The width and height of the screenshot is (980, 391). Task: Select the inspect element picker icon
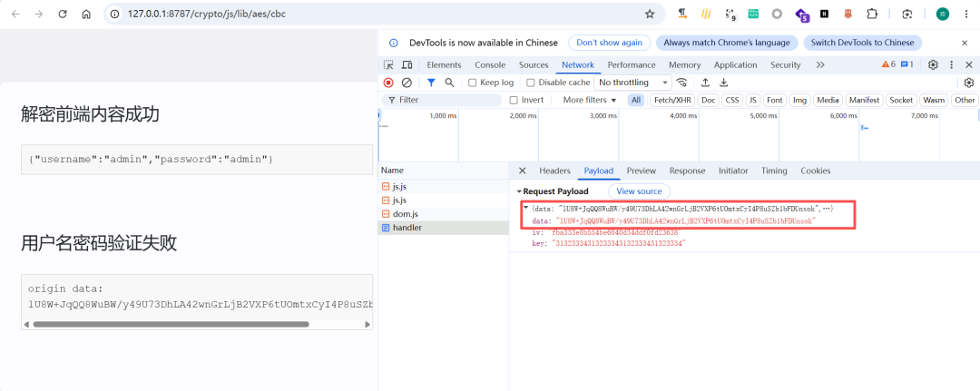388,65
